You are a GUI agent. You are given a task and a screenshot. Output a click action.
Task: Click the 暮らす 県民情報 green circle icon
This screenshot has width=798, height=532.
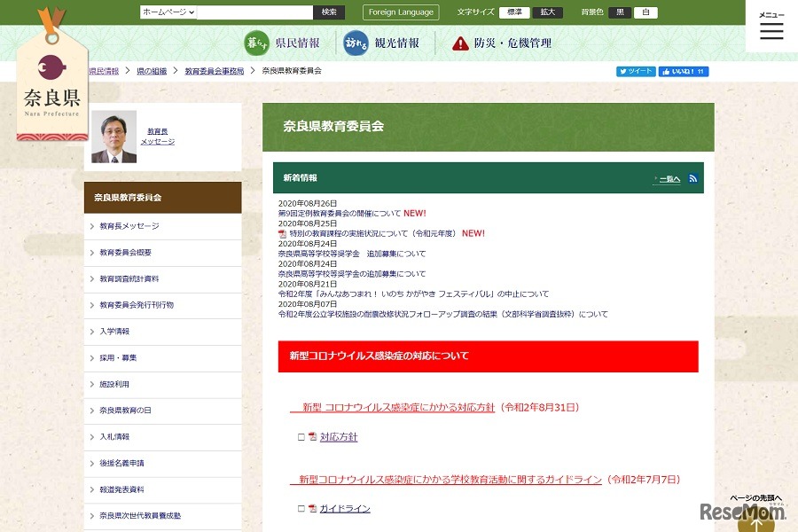tap(256, 43)
